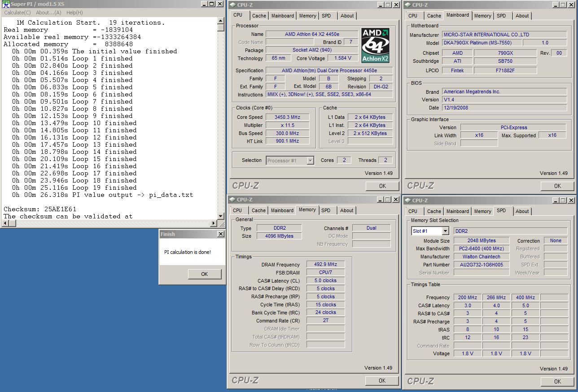578x392 pixels.
Task: Select Mainboard tab in the Memory CPU-Z window
Action: [x=282, y=210]
